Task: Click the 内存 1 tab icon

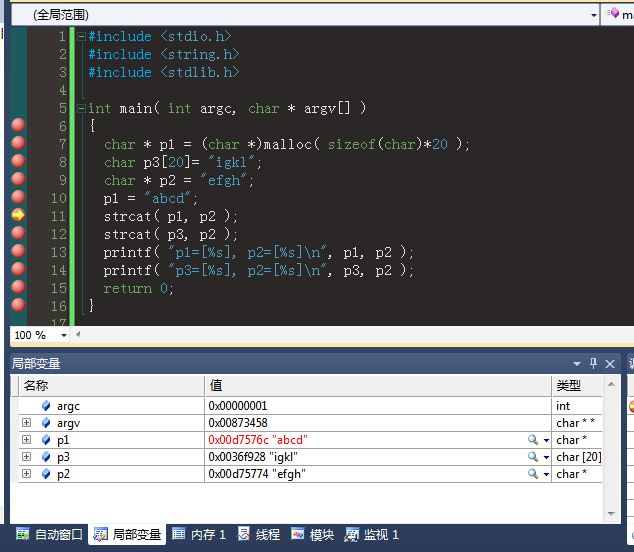Action: click(x=179, y=534)
